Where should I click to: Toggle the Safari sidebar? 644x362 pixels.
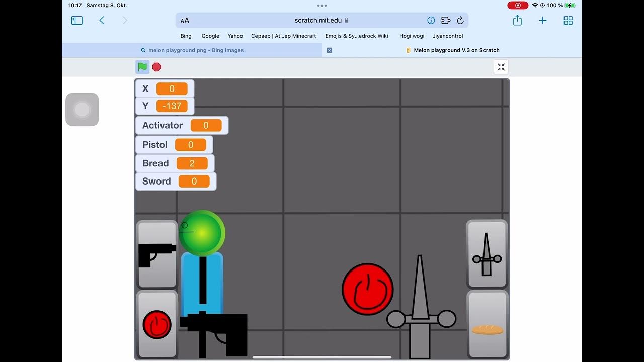(77, 21)
